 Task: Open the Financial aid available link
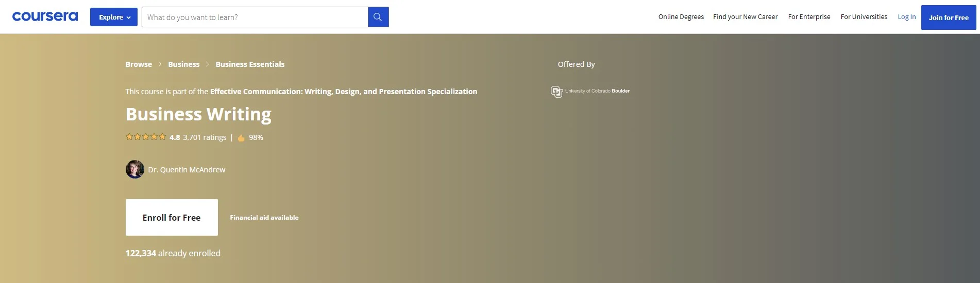(x=264, y=218)
